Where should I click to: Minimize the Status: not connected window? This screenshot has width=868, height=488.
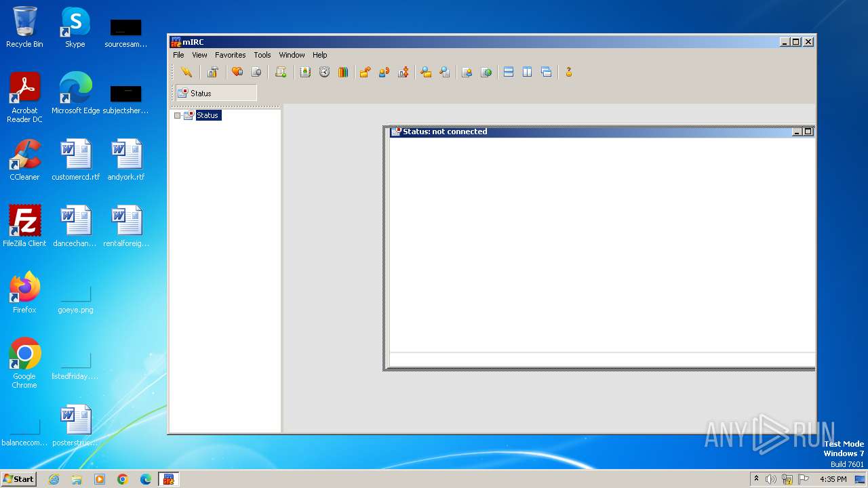coord(797,131)
